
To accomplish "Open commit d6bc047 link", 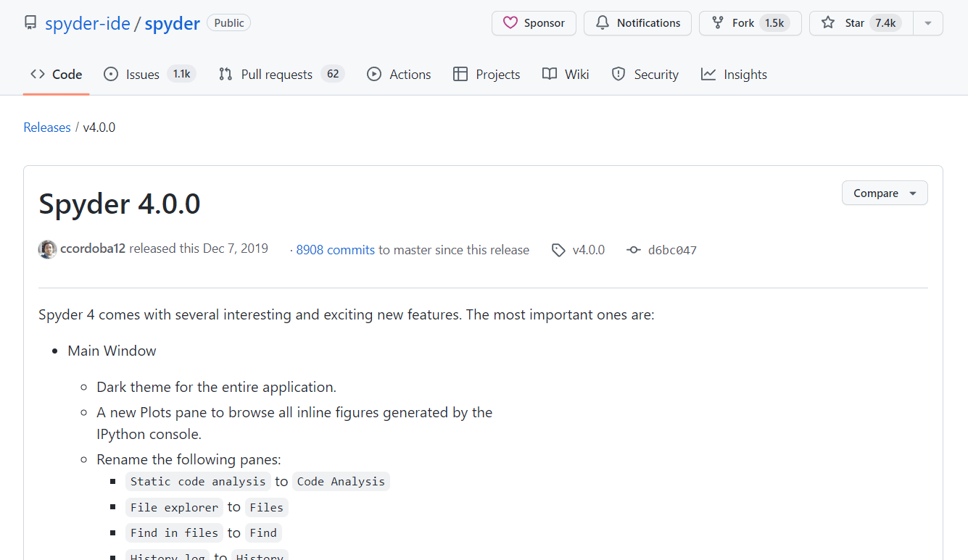I will pyautogui.click(x=672, y=251).
